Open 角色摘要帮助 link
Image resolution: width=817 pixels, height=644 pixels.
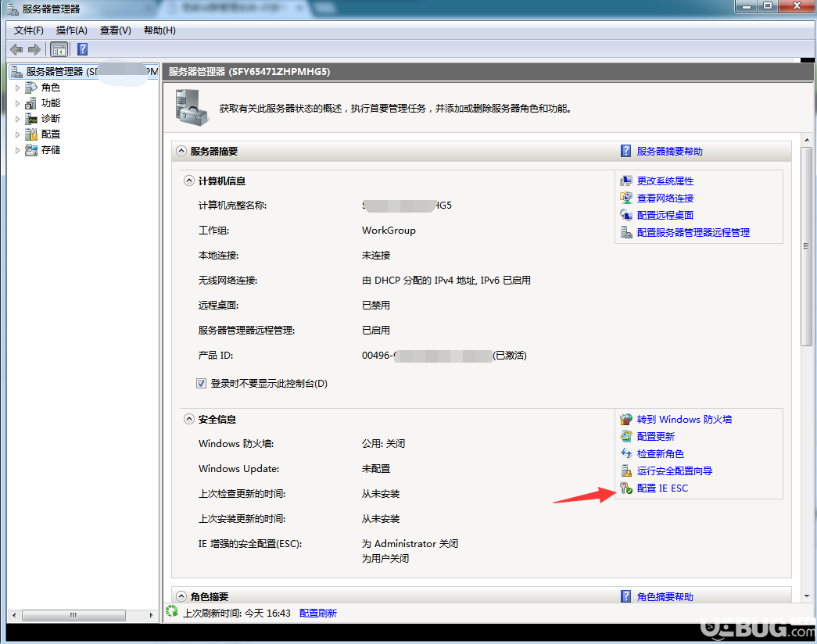coord(665,596)
